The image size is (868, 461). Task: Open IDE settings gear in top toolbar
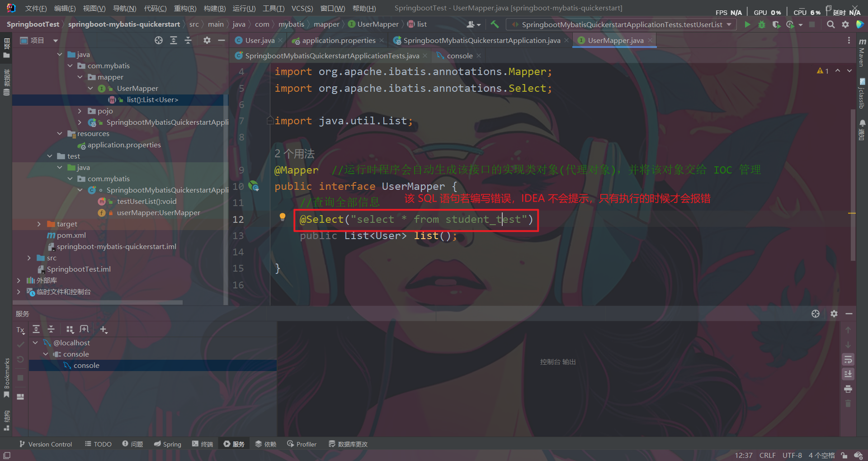click(845, 24)
